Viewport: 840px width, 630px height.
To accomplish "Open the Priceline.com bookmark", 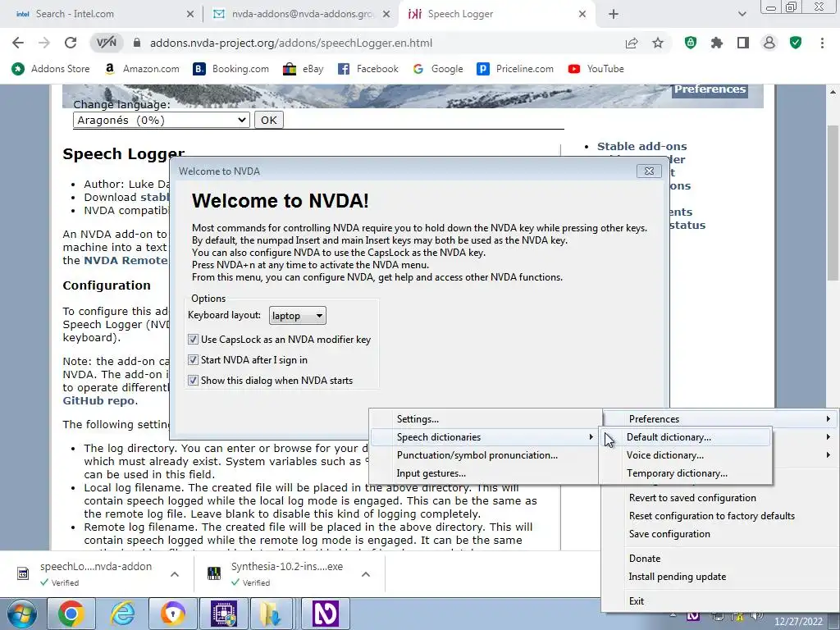I will [515, 69].
